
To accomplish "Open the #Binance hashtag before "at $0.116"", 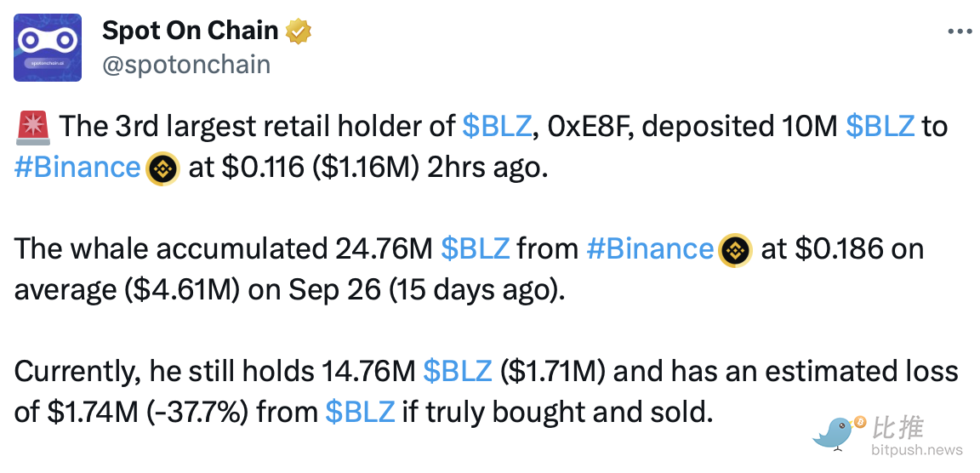I will (77, 168).
